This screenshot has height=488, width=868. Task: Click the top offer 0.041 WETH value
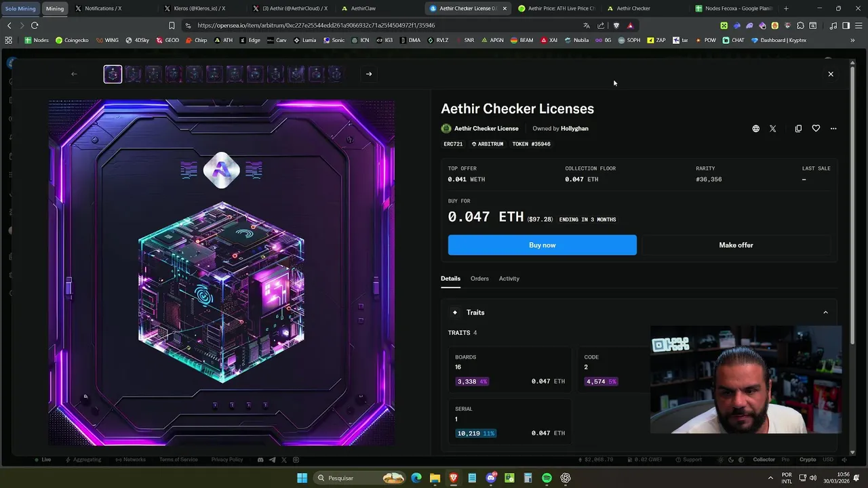[x=467, y=180]
